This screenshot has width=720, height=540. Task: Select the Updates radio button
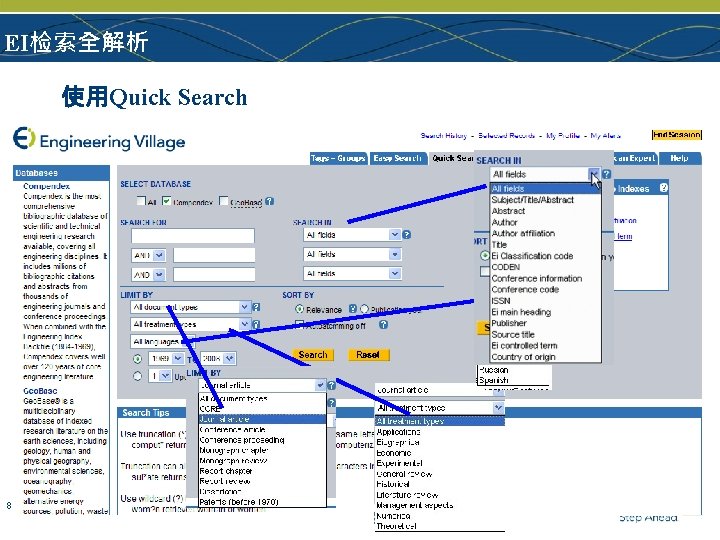point(137,376)
